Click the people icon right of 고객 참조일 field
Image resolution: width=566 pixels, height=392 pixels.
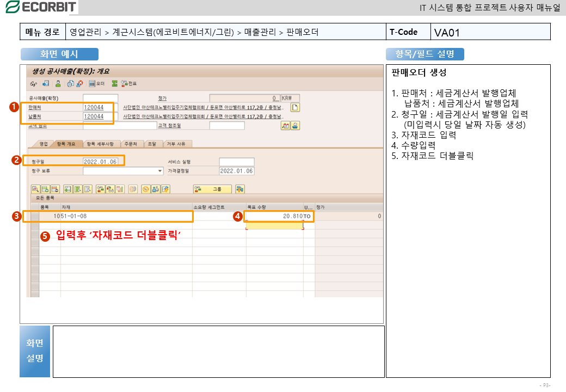286,126
